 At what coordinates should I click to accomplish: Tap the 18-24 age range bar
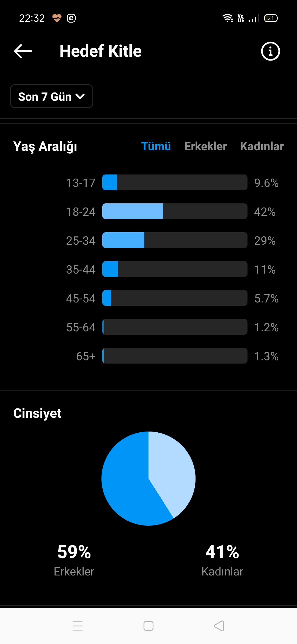[175, 211]
